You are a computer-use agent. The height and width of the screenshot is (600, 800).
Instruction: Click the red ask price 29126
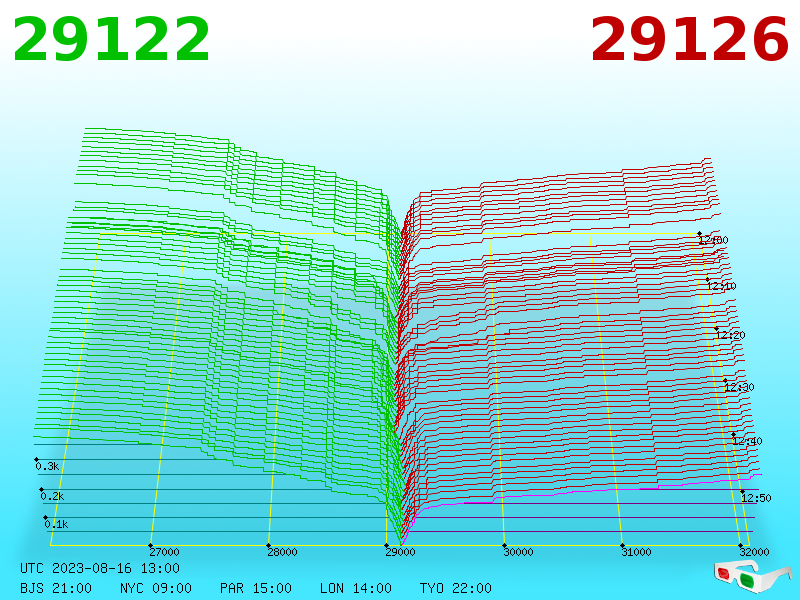click(x=689, y=39)
